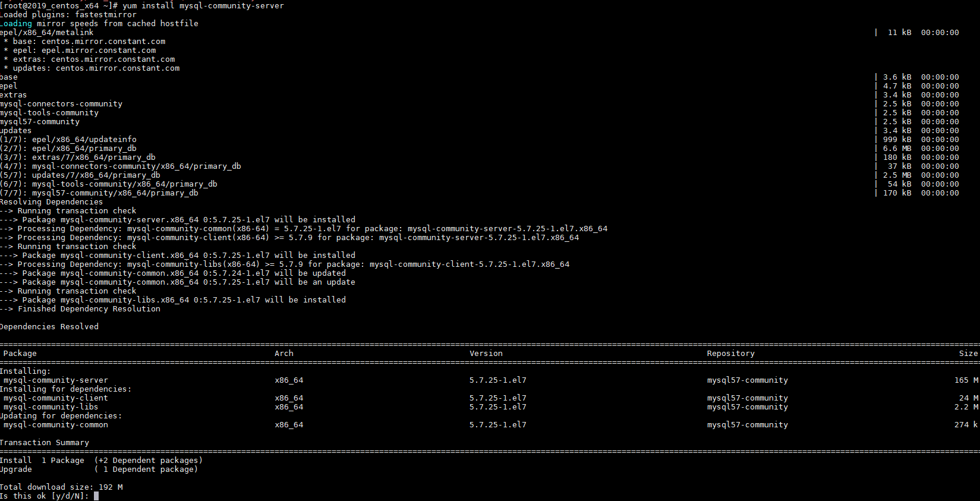Click the 'Installing for dependencies:' label
The image size is (980, 501).
click(65, 389)
